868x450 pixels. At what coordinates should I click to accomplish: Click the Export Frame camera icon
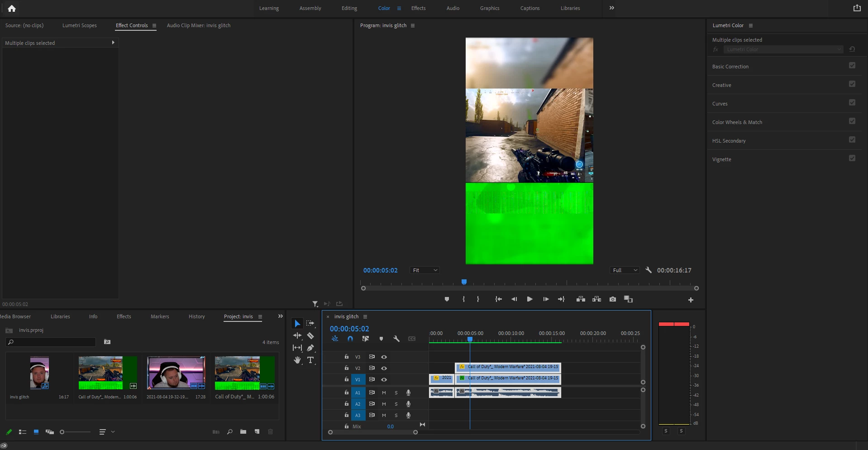[613, 299]
